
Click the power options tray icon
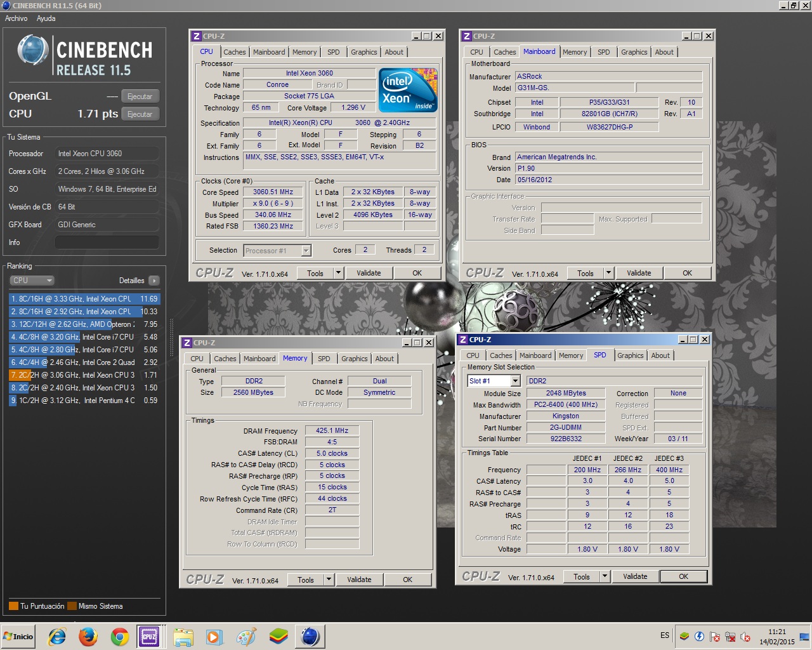tap(700, 636)
